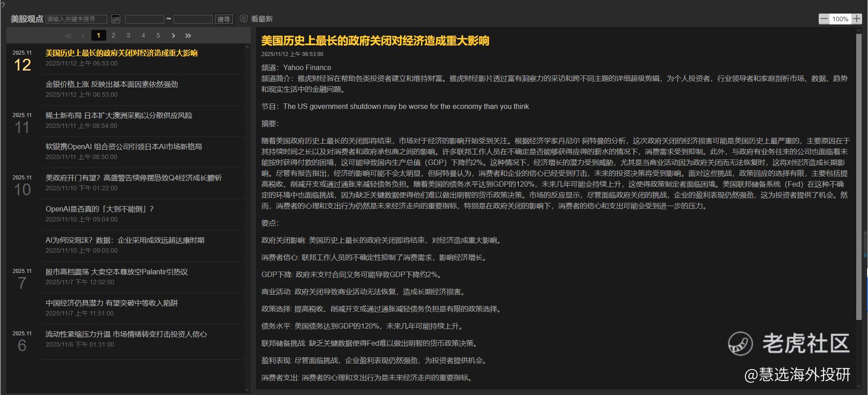
Task: Click the date group number 10
Action: coord(23,190)
